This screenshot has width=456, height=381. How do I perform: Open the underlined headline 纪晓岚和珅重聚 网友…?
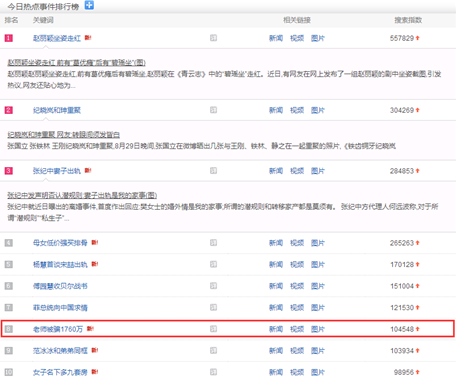coord(64,135)
